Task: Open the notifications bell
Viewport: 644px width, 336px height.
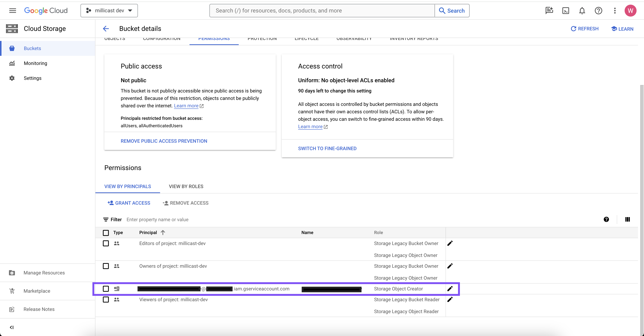Action: click(x=582, y=11)
